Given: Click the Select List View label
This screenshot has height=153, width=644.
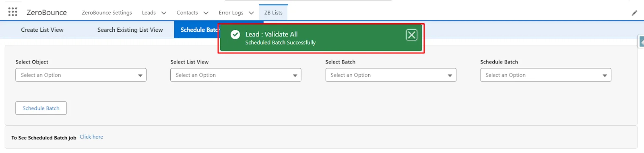Looking at the screenshot, I should click(190, 62).
